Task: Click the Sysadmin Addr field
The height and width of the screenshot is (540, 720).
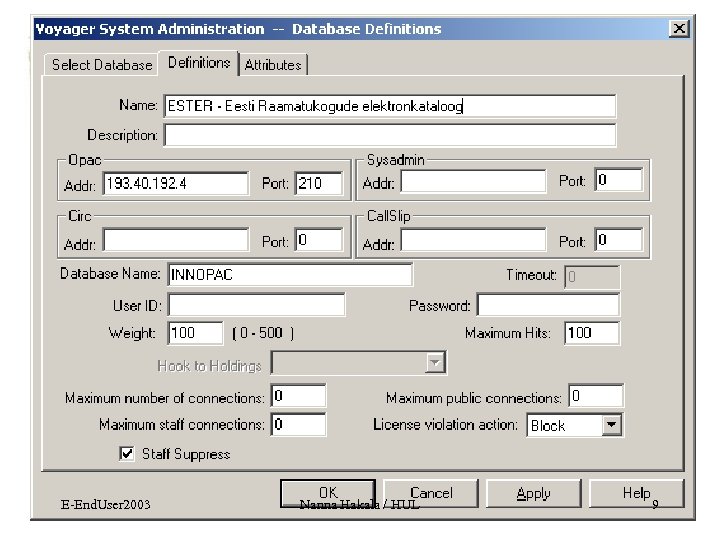Action: click(x=473, y=181)
